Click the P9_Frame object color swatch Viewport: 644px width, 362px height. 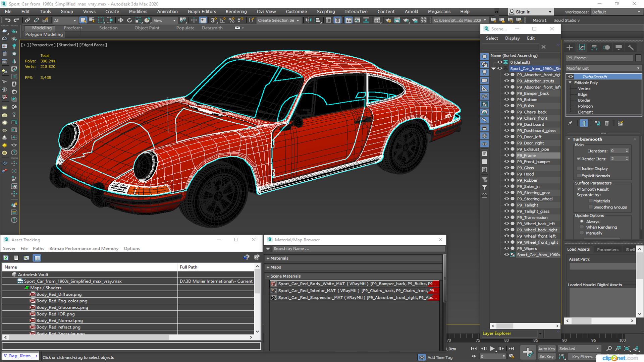click(638, 58)
